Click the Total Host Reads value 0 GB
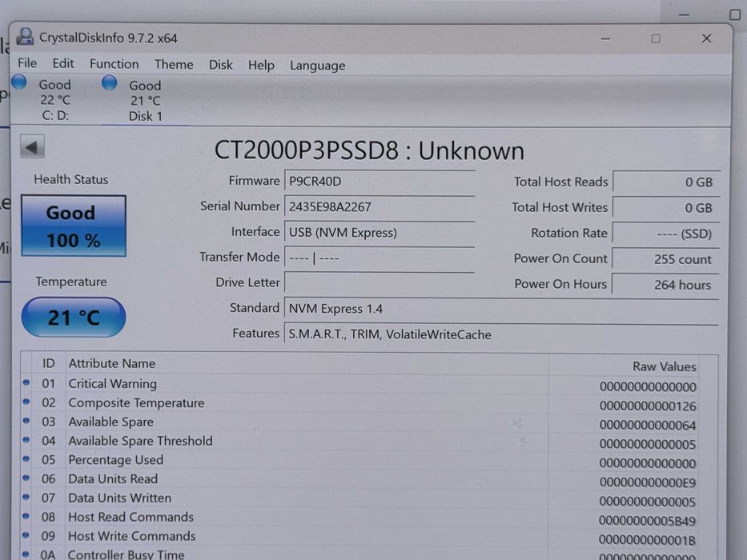Viewport: 747px width, 560px height. coord(666,182)
